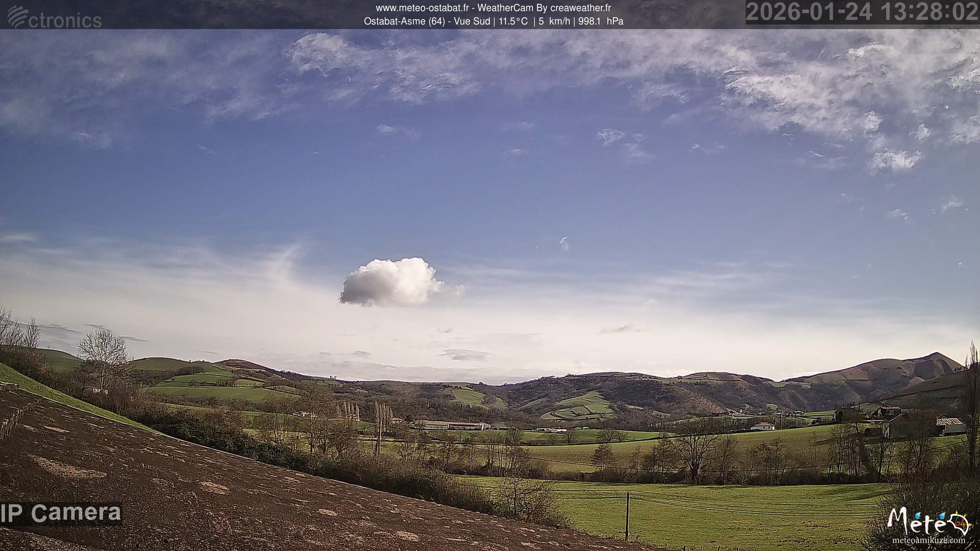
Task: Click the Ctronics brand name text
Action: (x=65, y=20)
